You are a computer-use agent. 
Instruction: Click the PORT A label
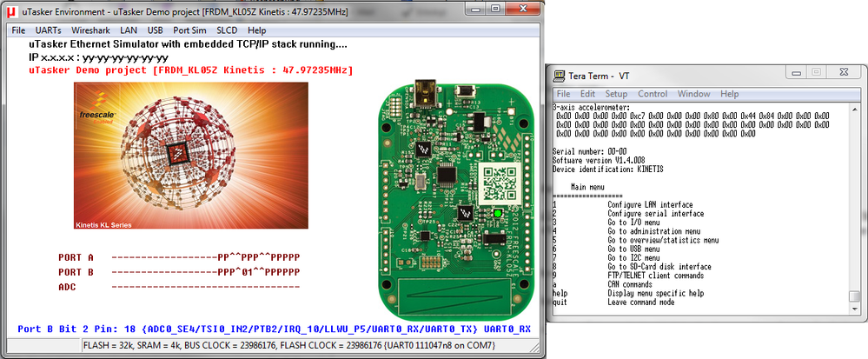[76, 257]
